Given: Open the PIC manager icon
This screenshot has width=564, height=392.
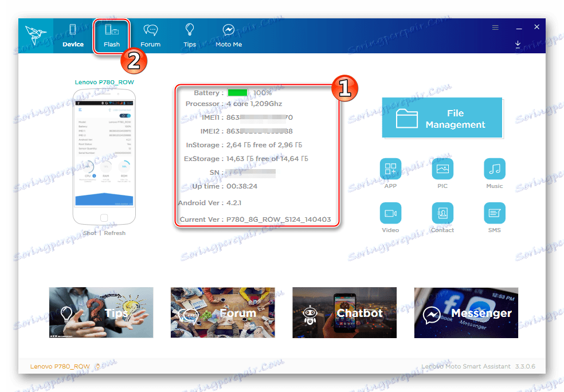Looking at the screenshot, I should coord(442,168).
